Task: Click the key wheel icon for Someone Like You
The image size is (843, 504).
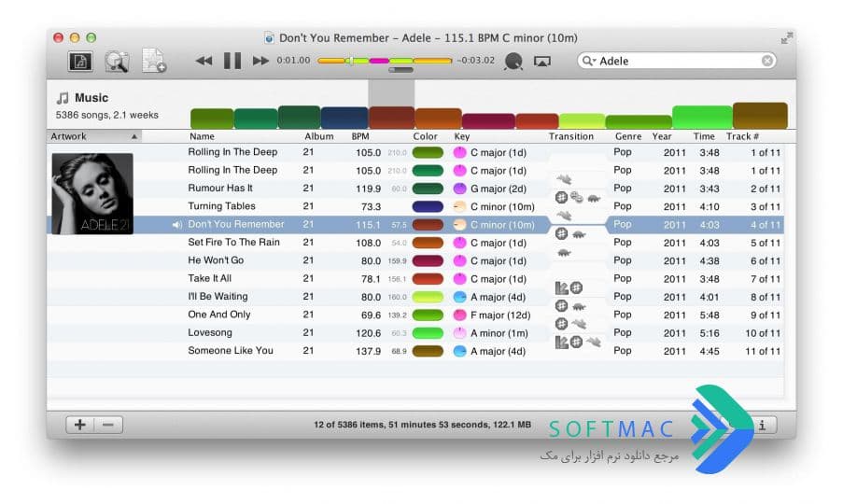Action: pyautogui.click(x=459, y=352)
